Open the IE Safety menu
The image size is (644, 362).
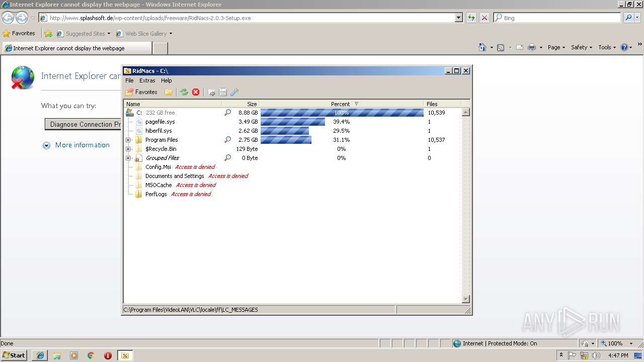(582, 47)
